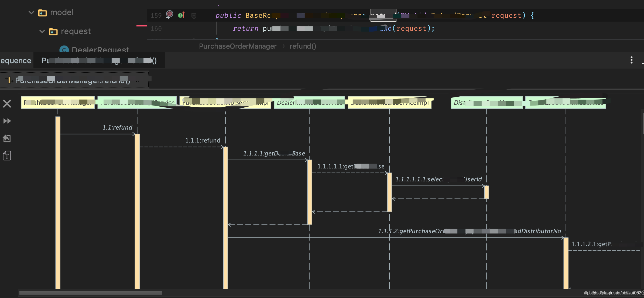Click the return keyword on line 160
This screenshot has height=298, width=644.
point(246,28)
